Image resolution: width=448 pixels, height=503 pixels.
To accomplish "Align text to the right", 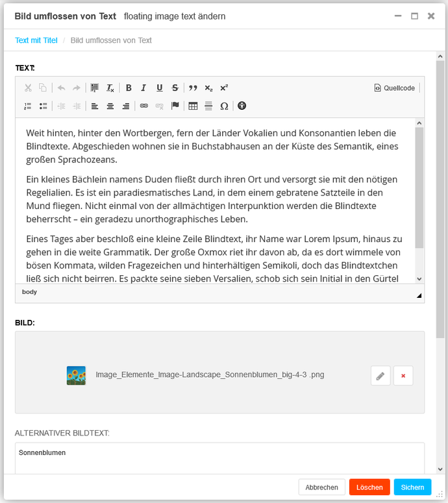I will 126,106.
